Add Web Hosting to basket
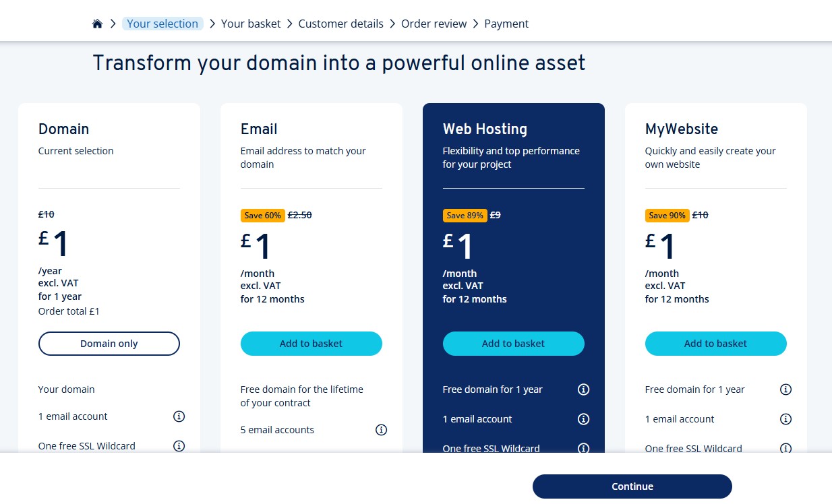The image size is (832, 504). tap(513, 344)
